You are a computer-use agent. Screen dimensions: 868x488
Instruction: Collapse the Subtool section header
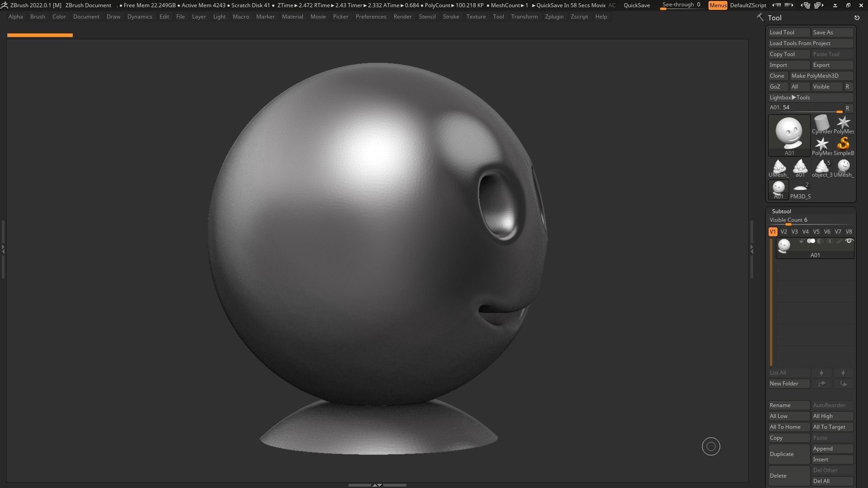click(x=781, y=211)
